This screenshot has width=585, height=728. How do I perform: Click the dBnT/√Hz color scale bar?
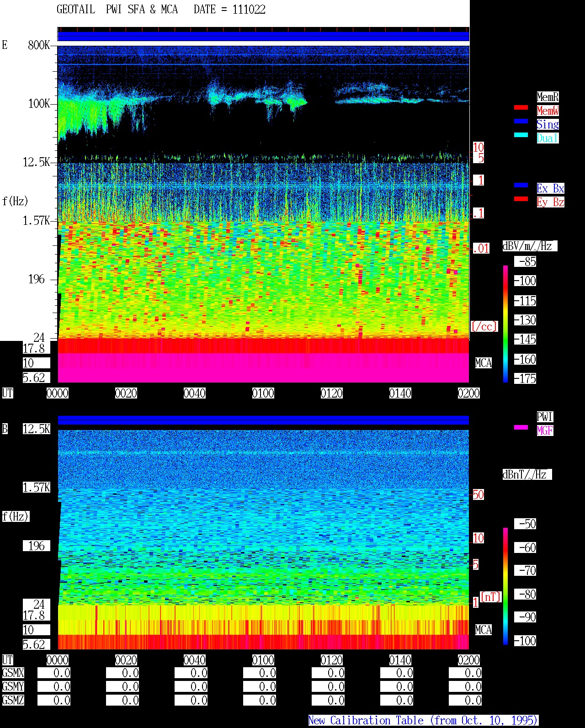click(x=505, y=586)
